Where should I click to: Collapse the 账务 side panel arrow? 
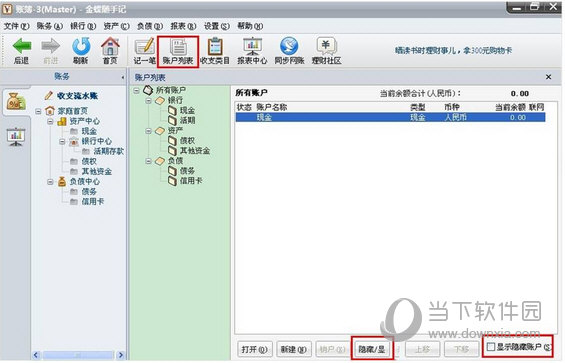click(123, 77)
